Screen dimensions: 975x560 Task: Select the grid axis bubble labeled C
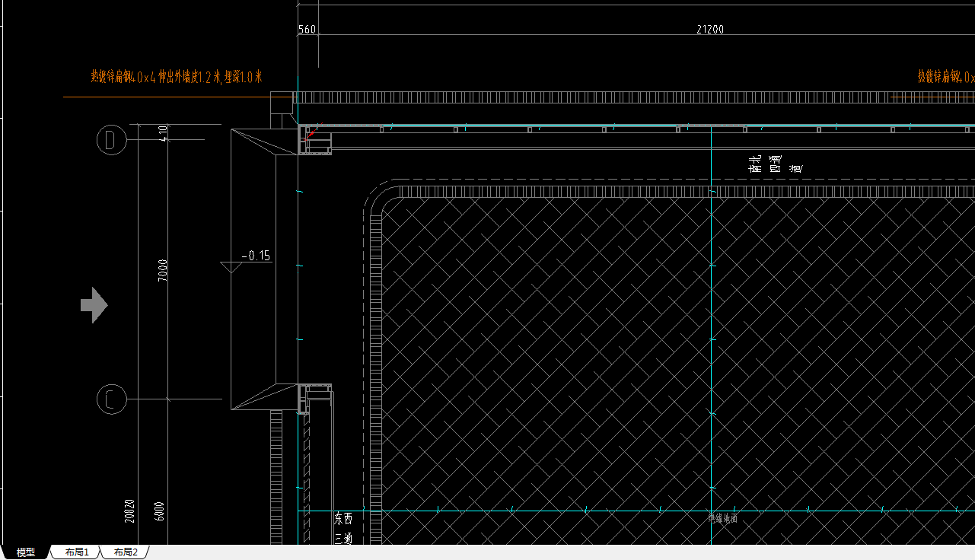[x=111, y=399]
